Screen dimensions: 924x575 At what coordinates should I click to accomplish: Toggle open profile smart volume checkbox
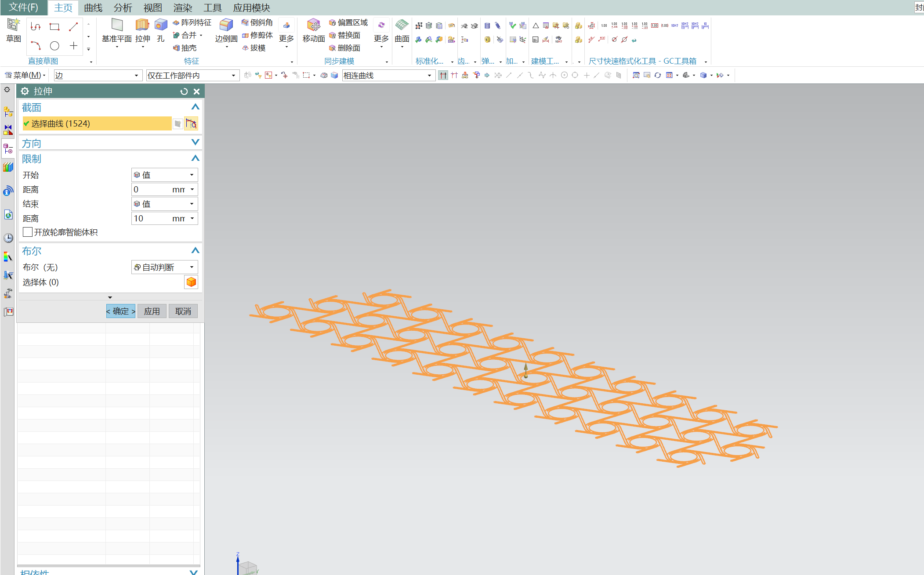click(28, 232)
